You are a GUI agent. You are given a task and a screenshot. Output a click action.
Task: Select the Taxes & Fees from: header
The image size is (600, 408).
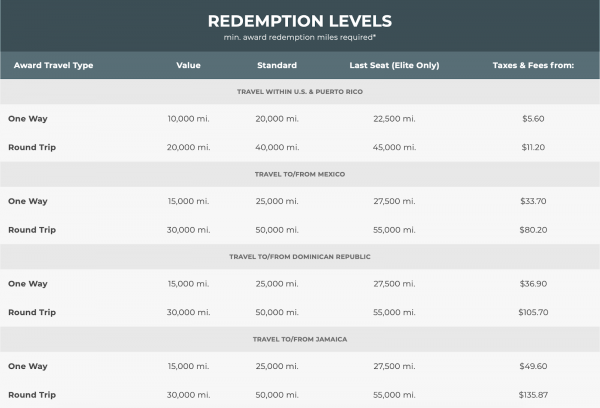point(532,66)
